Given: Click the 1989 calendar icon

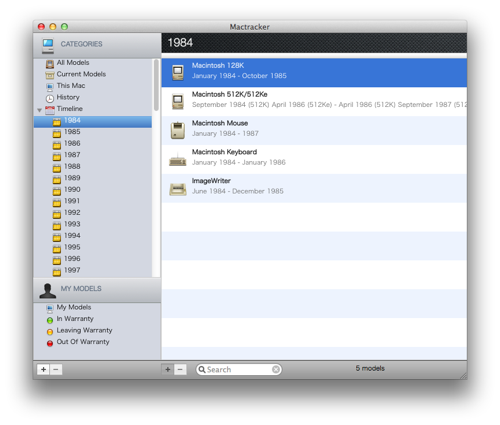Looking at the screenshot, I should pos(57,179).
